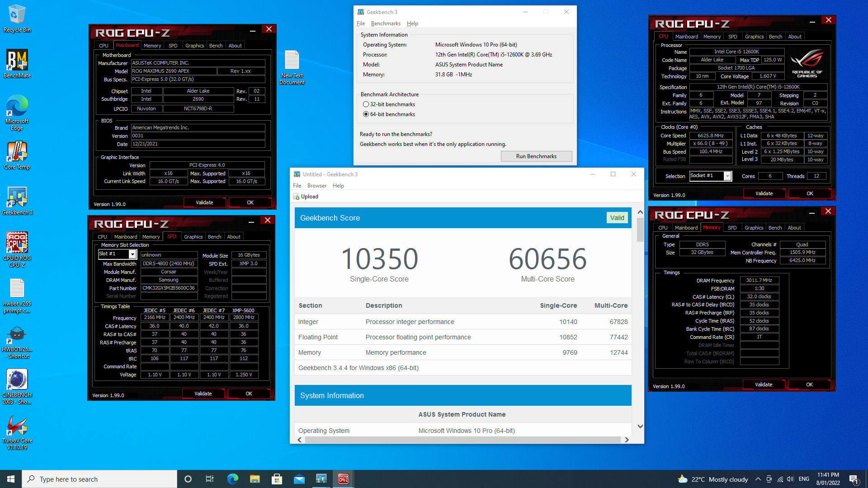The width and height of the screenshot is (868, 488).
Task: Click Validate in Mainboard CPU-Z window
Action: tap(204, 202)
